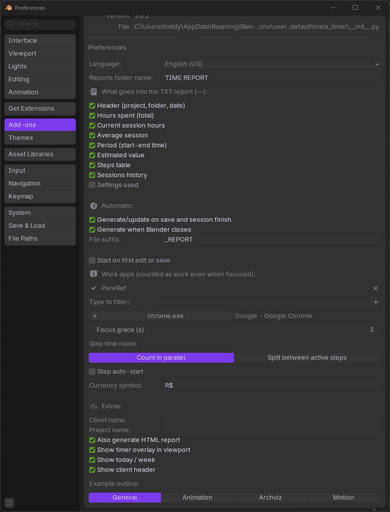Uncheck Estimated value
The image size is (390, 512).
(x=92, y=155)
